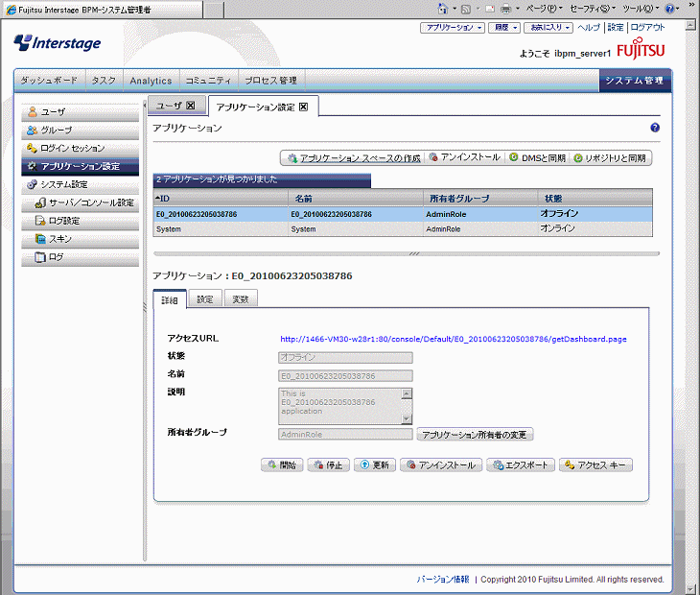Switch to タスク tab
This screenshot has height=595, width=700.
click(x=104, y=81)
